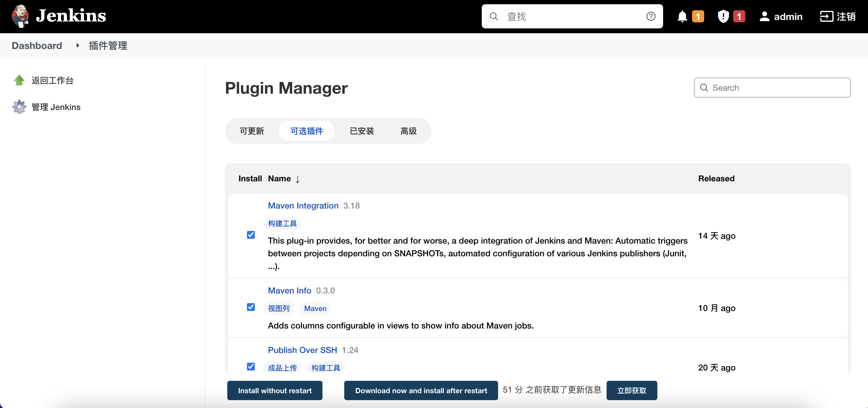Click the Released column header
This screenshot has height=408, width=868.
[x=716, y=179]
